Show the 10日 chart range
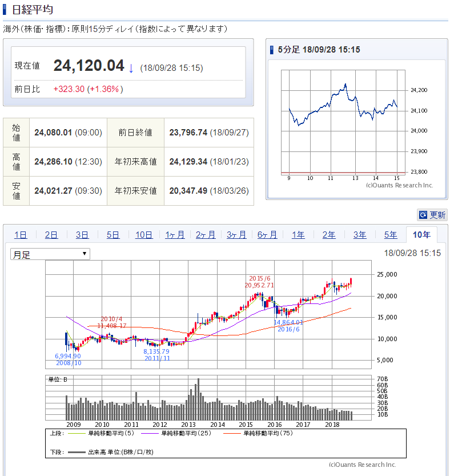 tap(144, 235)
